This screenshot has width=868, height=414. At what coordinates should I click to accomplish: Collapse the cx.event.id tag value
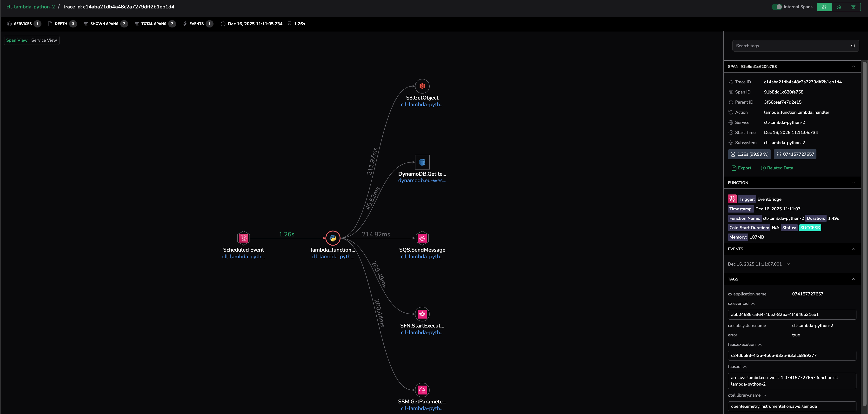click(753, 303)
